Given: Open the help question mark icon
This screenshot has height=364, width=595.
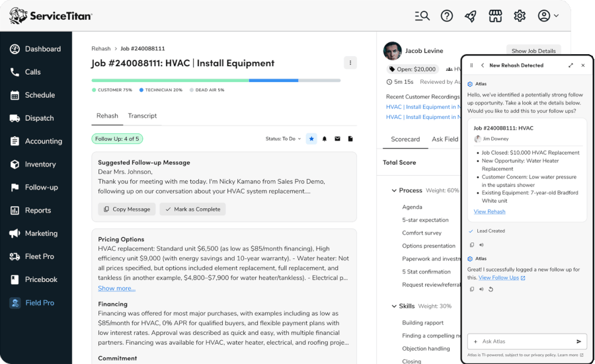Looking at the screenshot, I should point(447,16).
